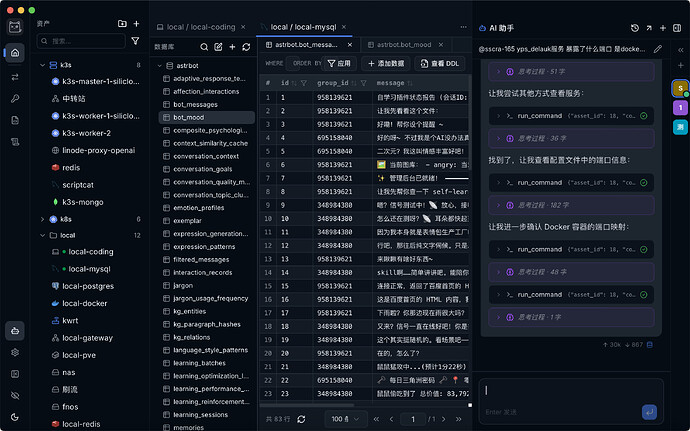The width and height of the screenshot is (690, 431).
Task: Filter the group_id column
Action: [363, 83]
